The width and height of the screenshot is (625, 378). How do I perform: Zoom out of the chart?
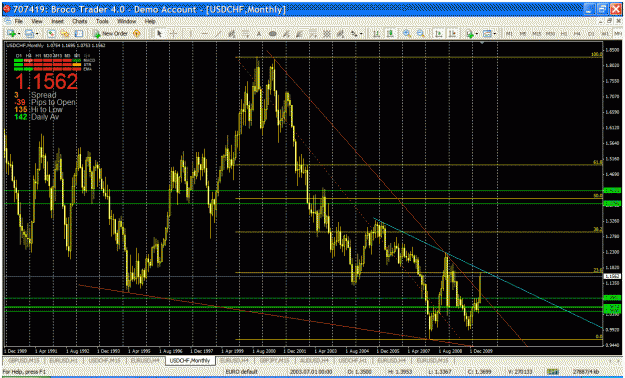[421, 34]
